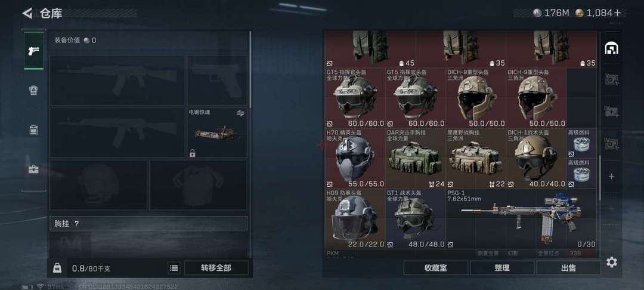Viewport: 644px width, 290px height.
Task: Select the H70 精英头盔 helmet
Action: (x=355, y=159)
